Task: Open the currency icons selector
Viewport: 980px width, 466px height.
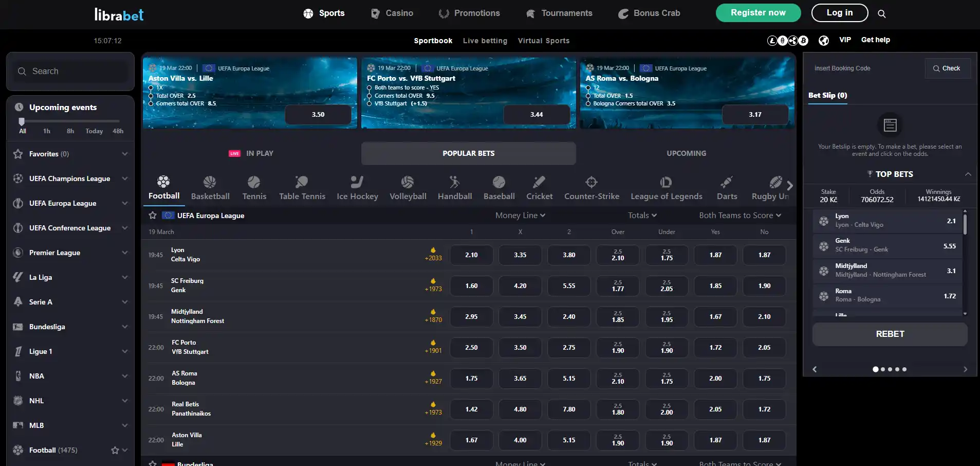Action: tap(788, 41)
